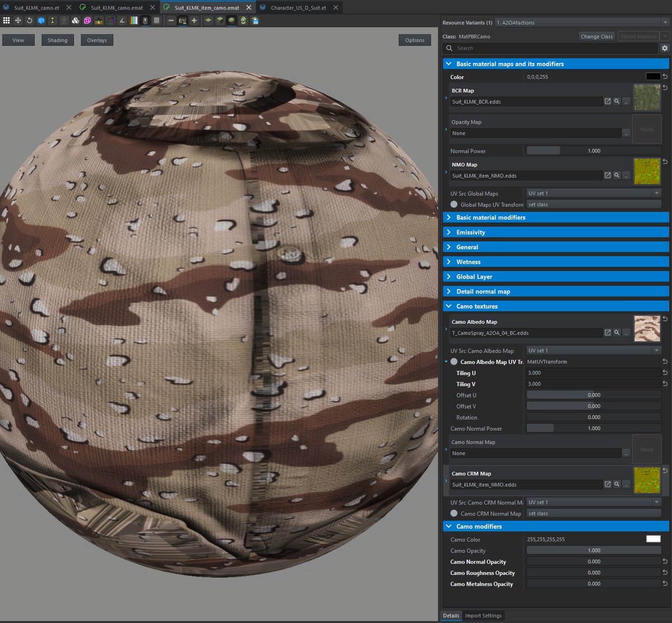Click the reset rotation arrow icon
The width and height of the screenshot is (672, 623).
pos(29,20)
